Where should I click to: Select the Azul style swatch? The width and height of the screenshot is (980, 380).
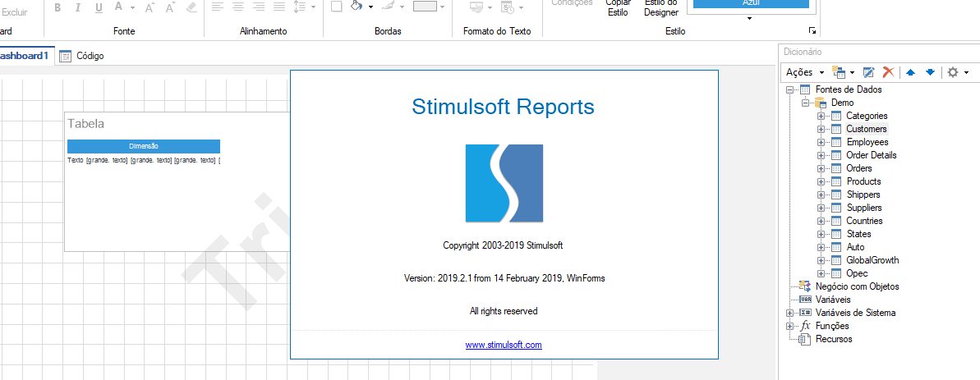[x=752, y=3]
